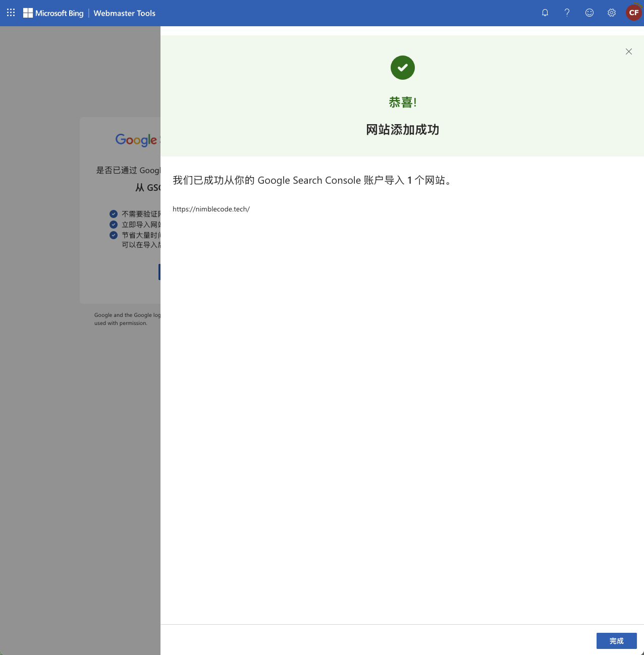Click the 恭喜! heading text
Screen dimensions: 644x655
[x=402, y=102]
